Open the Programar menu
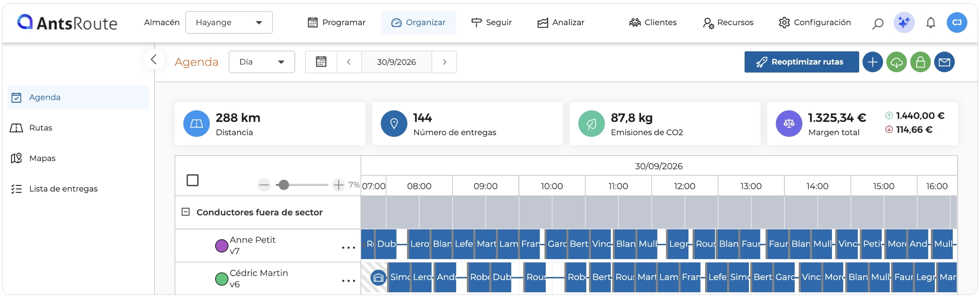This screenshot has width=980, height=298. pyautogui.click(x=337, y=22)
